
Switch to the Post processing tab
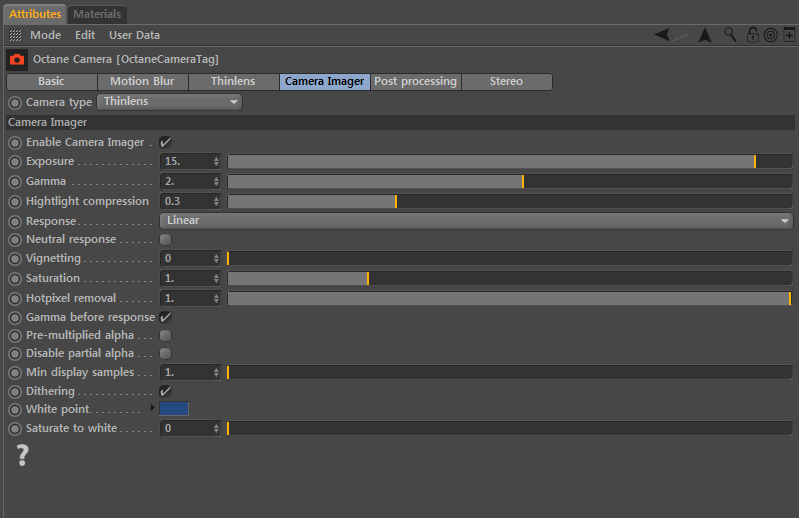tap(415, 82)
